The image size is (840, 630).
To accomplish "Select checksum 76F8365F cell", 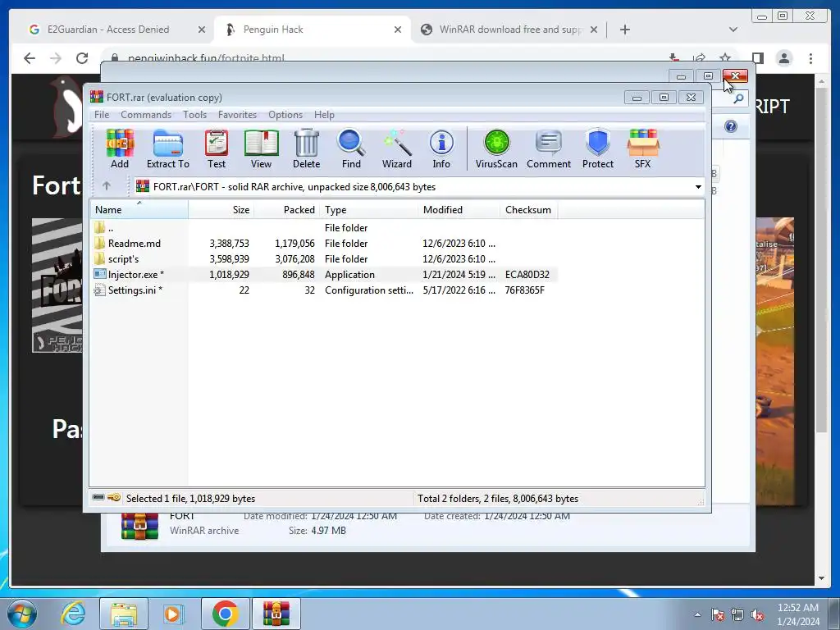I will click(525, 290).
